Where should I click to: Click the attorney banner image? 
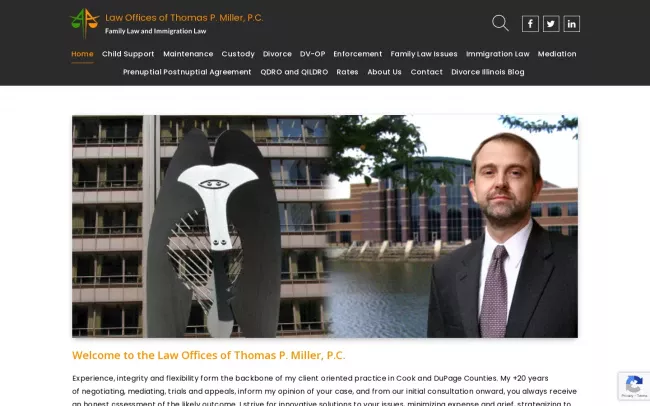(325, 226)
